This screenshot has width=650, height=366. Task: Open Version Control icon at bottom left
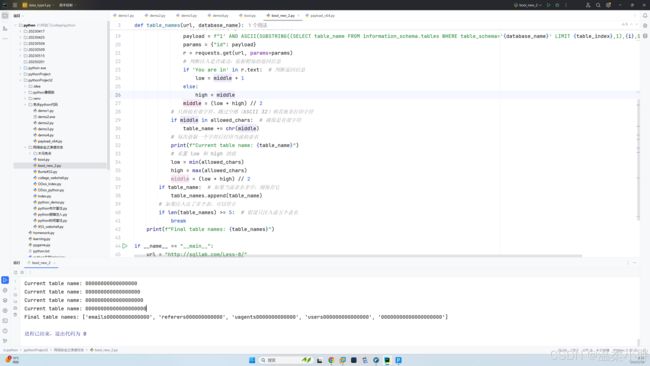[x=5, y=341]
